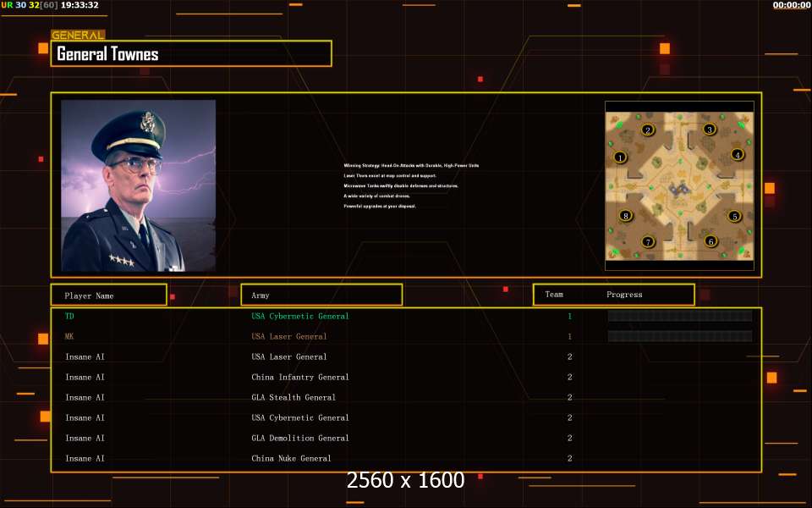The height and width of the screenshot is (508, 812).
Task: Click TD's USA Cybernetic General army
Action: pos(300,316)
